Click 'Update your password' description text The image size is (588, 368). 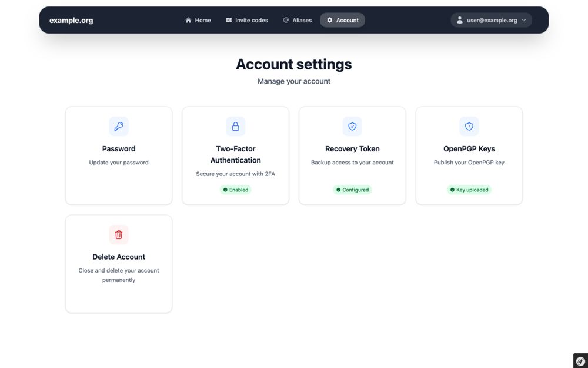[x=119, y=163]
